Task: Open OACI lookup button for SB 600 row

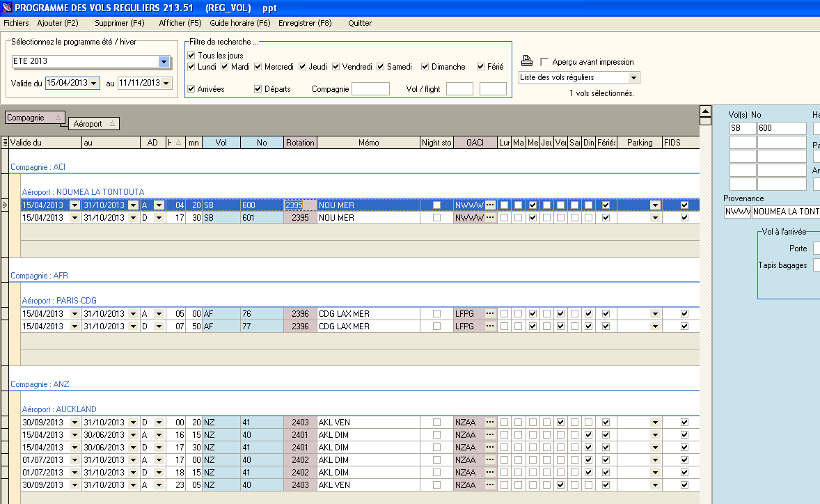Action: 490,205
